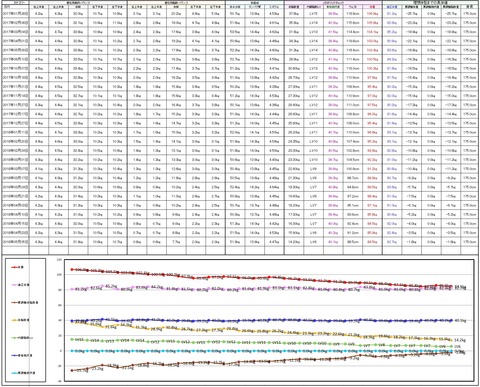Select the dark blue-marker legend entry

(21, 355)
